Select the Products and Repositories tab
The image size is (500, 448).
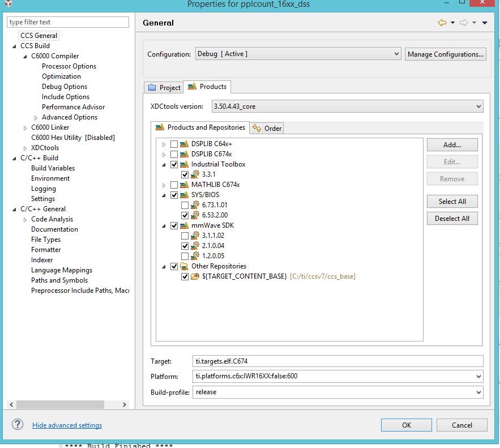[200, 127]
